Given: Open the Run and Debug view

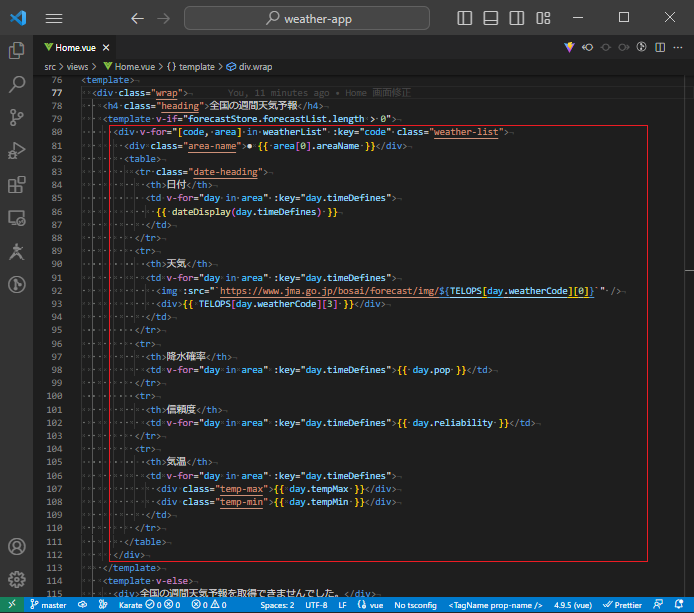Looking at the screenshot, I should point(16,151).
